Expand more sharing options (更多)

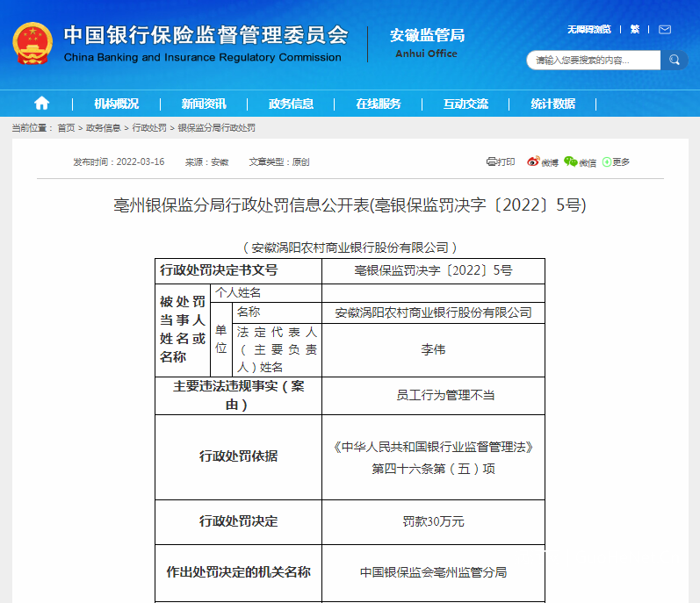pos(616,162)
